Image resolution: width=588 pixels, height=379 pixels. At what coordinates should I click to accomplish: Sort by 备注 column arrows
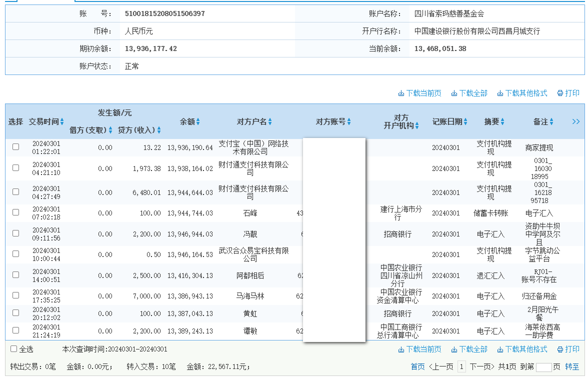[x=551, y=121]
